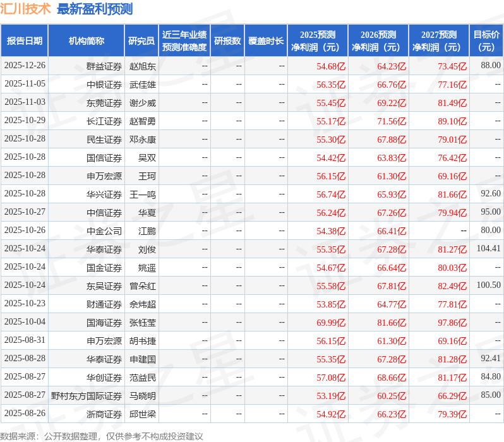Click target price 95.00
The width and height of the screenshot is (504, 442).
[491, 212]
